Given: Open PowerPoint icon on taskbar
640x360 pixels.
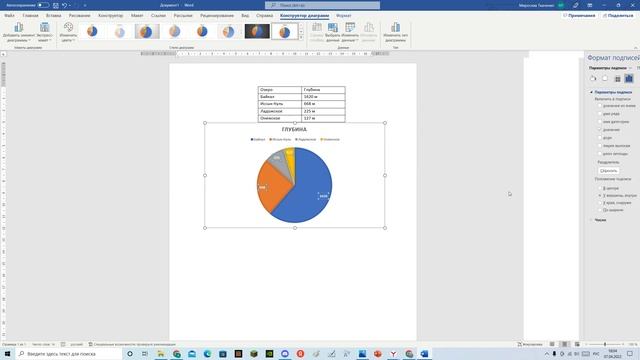Looking at the screenshot, I should [x=378, y=353].
